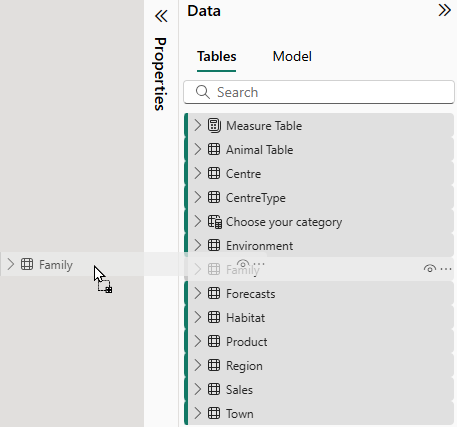Expand the Product table chevron

pyautogui.click(x=198, y=342)
